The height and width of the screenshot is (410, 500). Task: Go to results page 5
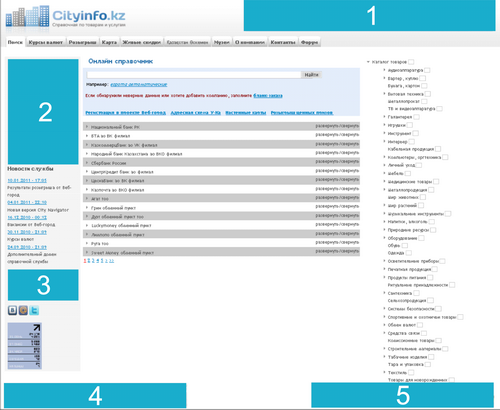(102, 261)
